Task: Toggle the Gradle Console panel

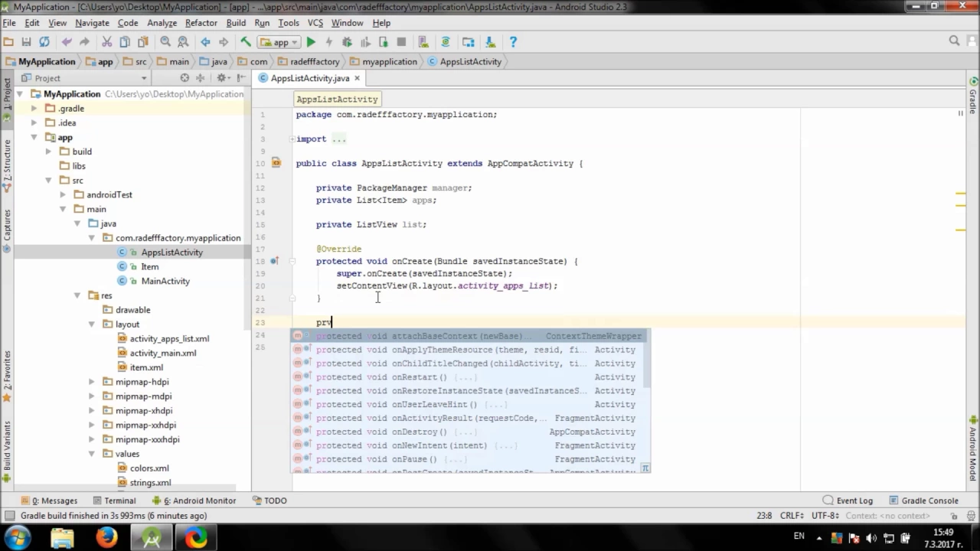Action: [923, 500]
